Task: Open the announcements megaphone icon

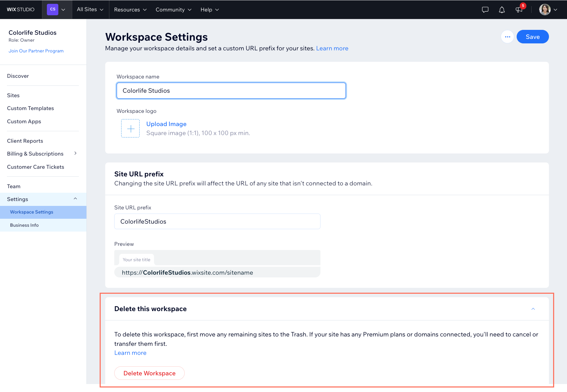Action: click(519, 10)
